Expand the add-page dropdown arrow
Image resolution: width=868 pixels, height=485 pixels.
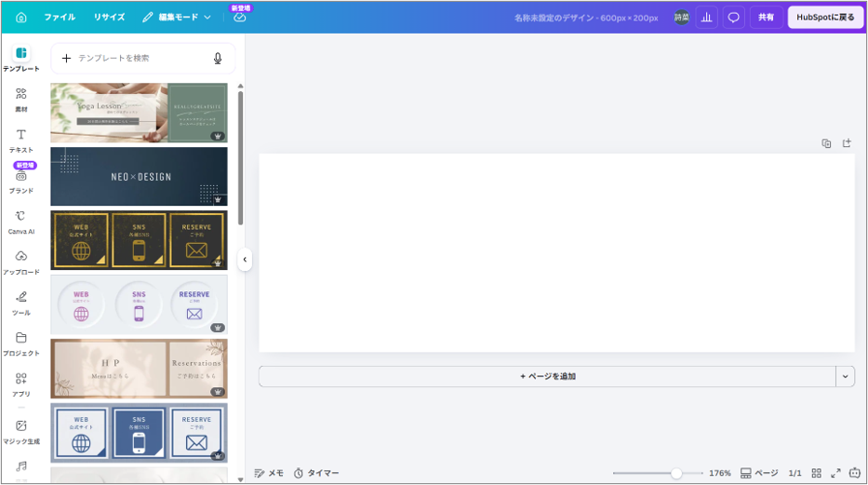(x=846, y=376)
